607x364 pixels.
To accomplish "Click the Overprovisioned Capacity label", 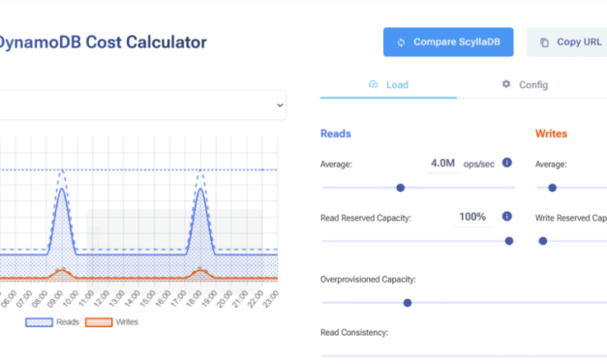I will (x=368, y=280).
